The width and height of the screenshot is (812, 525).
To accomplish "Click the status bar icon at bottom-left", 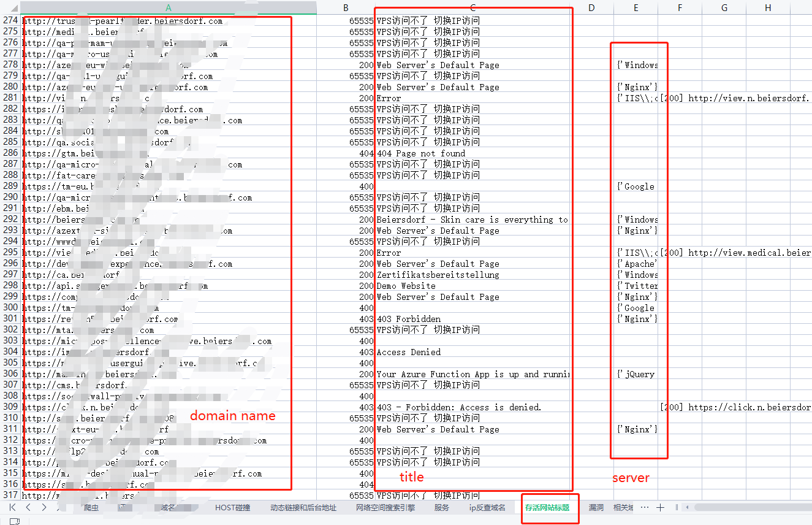I will point(15,521).
